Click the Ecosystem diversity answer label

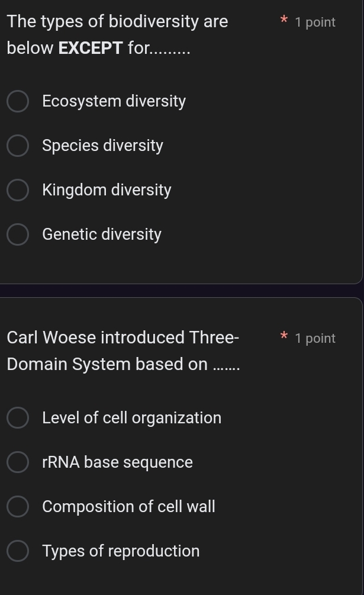(x=114, y=101)
